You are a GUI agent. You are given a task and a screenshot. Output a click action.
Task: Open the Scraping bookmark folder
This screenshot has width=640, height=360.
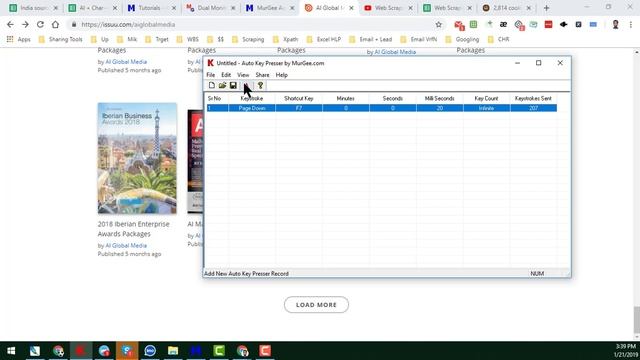(x=248, y=39)
